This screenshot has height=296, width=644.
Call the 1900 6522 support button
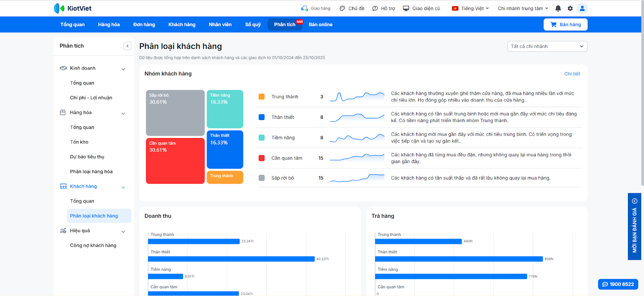point(618,284)
